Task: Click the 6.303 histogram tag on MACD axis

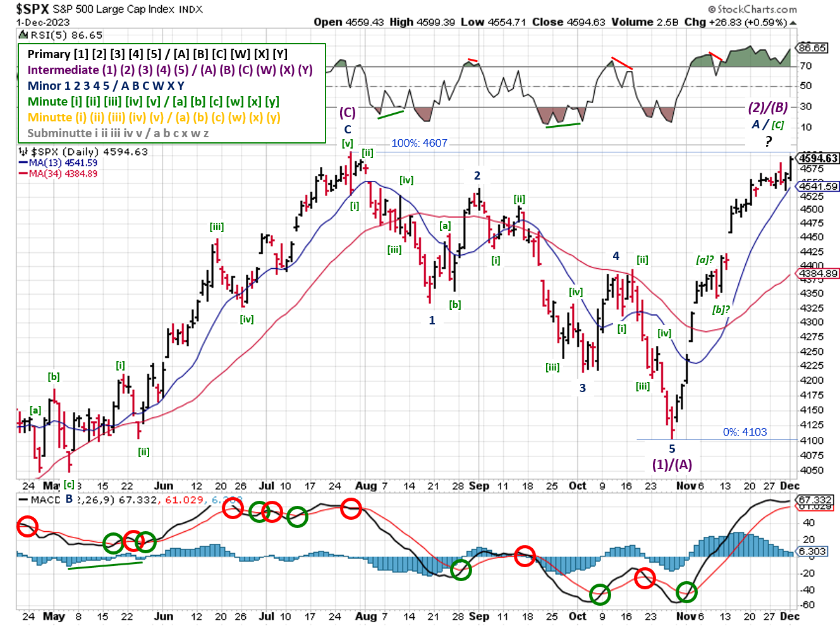Action: point(812,551)
